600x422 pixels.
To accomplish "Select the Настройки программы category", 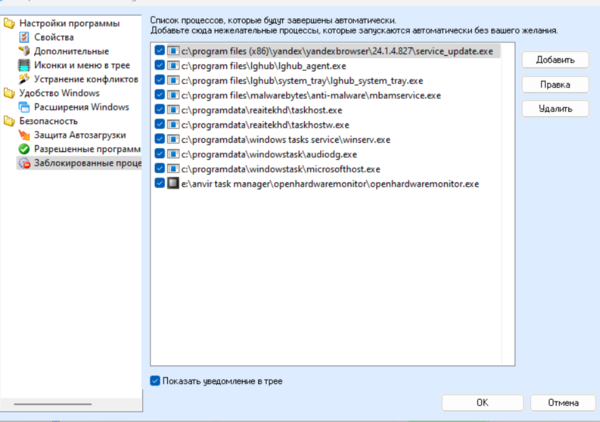I will point(69,23).
